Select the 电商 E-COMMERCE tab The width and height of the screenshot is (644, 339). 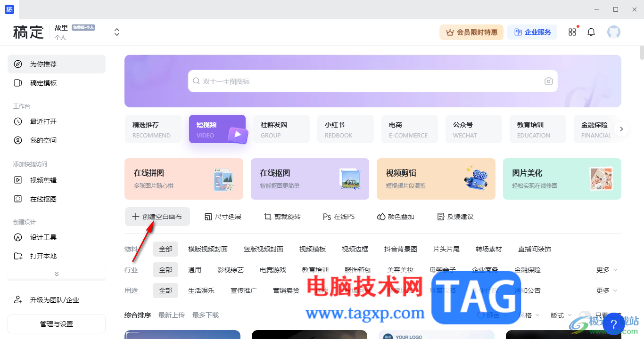410,129
